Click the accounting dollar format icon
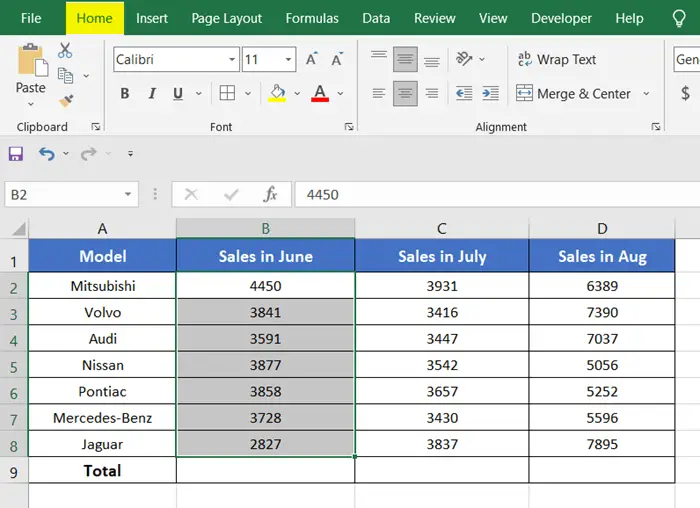Viewport: 700px width, 508px height. [x=685, y=93]
